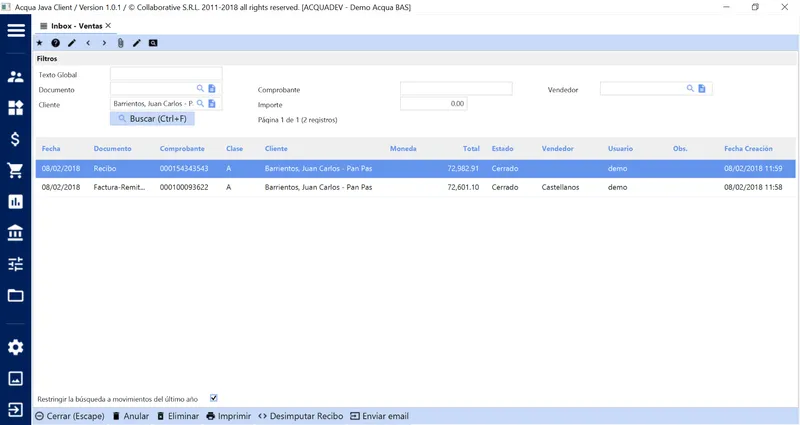
Task: Focus the Texto Global input field
Action: 166,74
